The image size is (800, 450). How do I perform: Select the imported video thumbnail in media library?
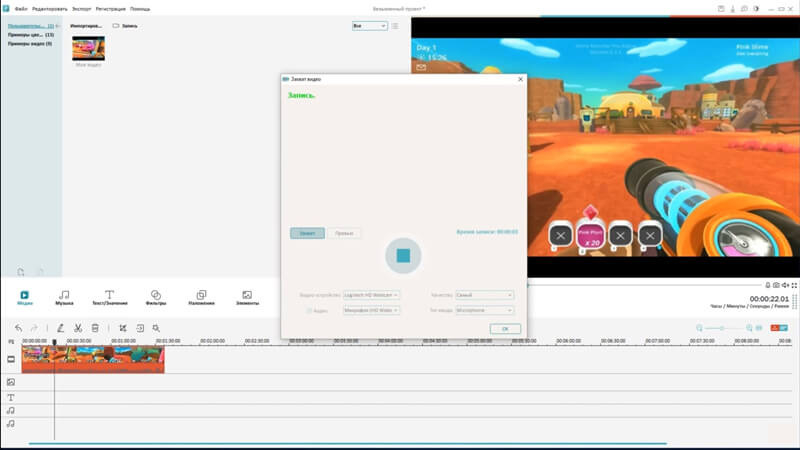point(88,48)
